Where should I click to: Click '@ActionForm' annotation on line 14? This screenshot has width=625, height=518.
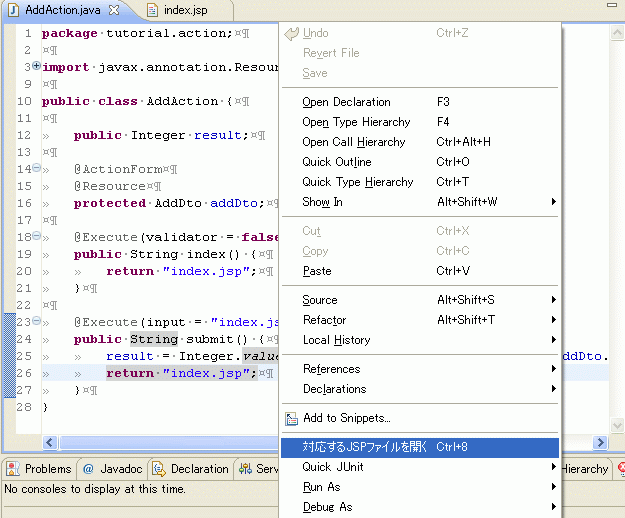(x=118, y=169)
